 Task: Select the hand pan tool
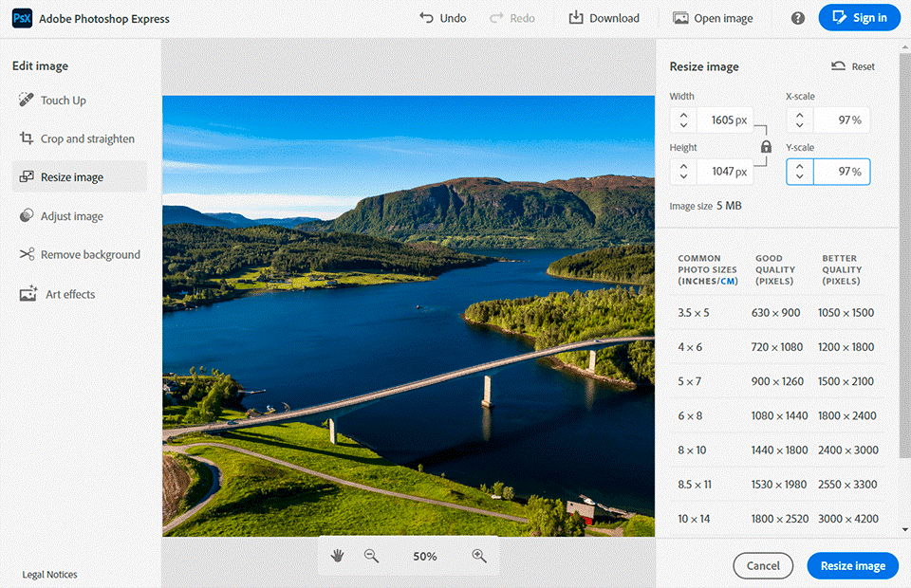[x=337, y=556]
